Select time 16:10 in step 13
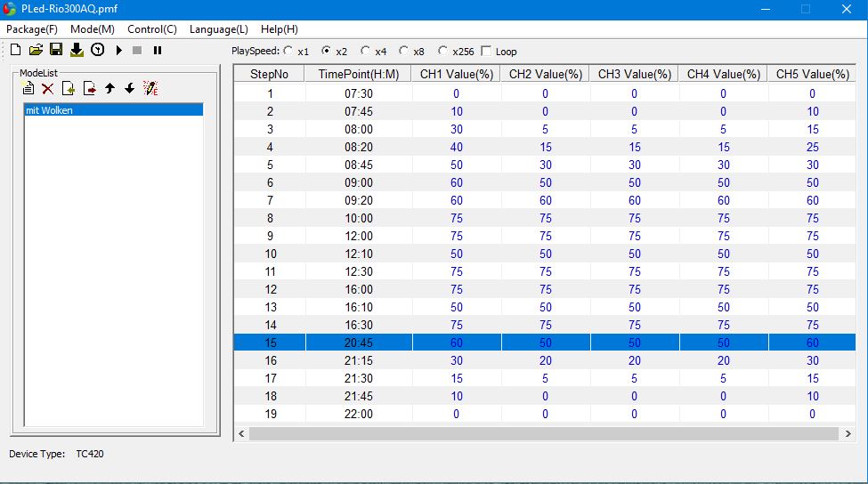 pos(359,307)
